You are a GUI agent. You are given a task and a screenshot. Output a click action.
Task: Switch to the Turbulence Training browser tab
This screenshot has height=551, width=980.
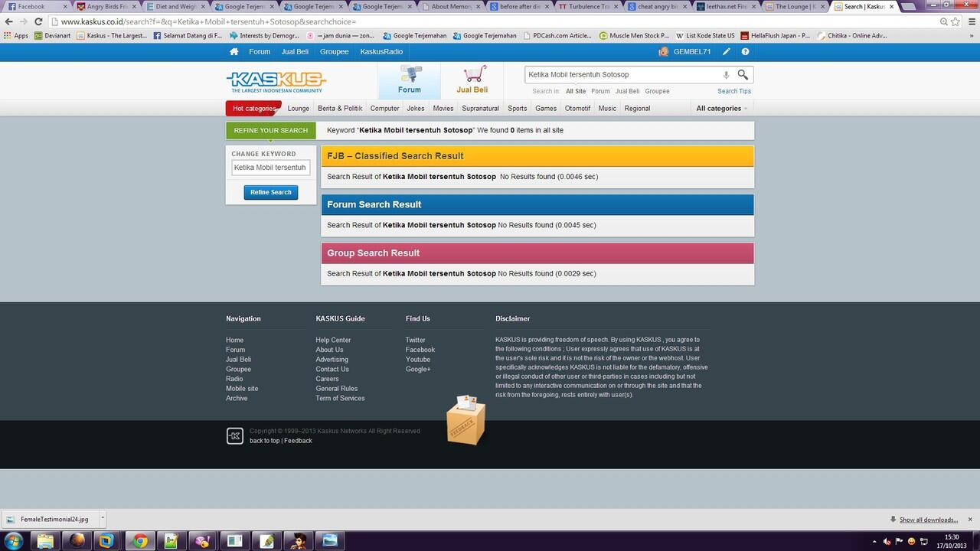pos(587,6)
